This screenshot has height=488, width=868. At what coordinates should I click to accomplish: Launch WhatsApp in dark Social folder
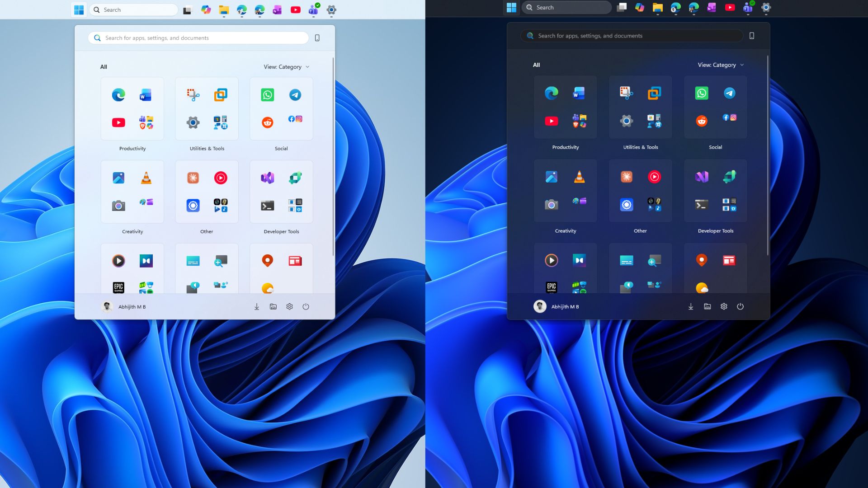point(702,93)
